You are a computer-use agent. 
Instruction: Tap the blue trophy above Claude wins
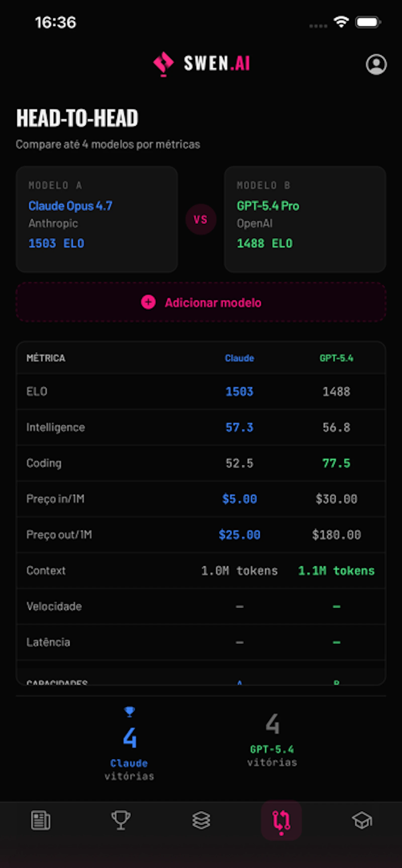click(129, 712)
